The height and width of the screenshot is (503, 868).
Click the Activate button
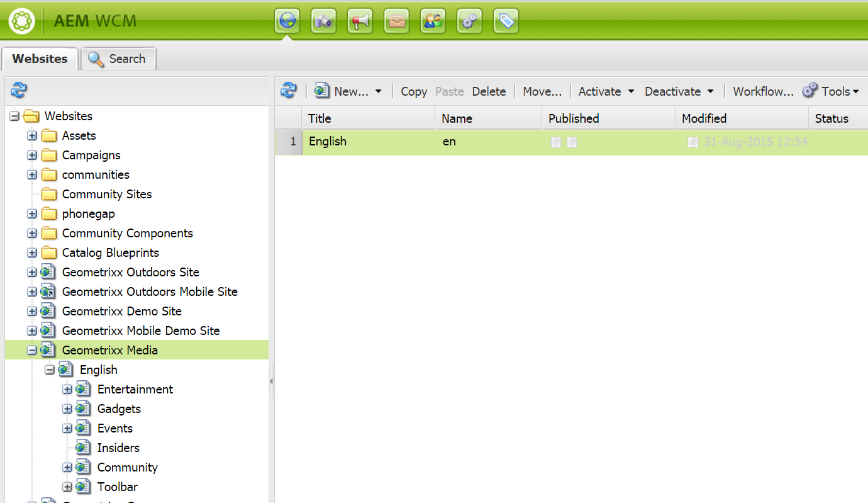click(599, 91)
